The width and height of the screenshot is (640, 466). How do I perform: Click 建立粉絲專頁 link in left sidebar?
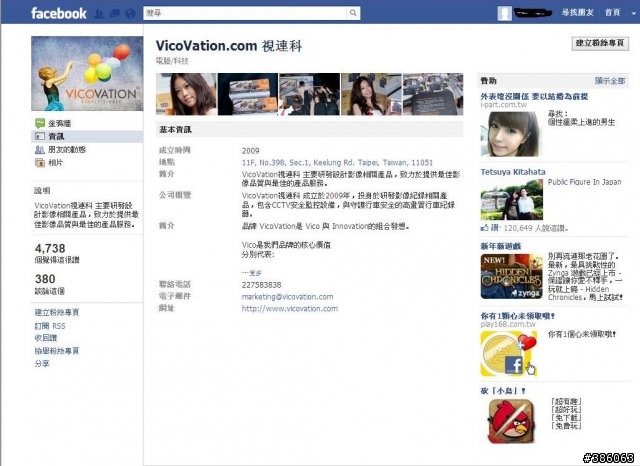57,313
